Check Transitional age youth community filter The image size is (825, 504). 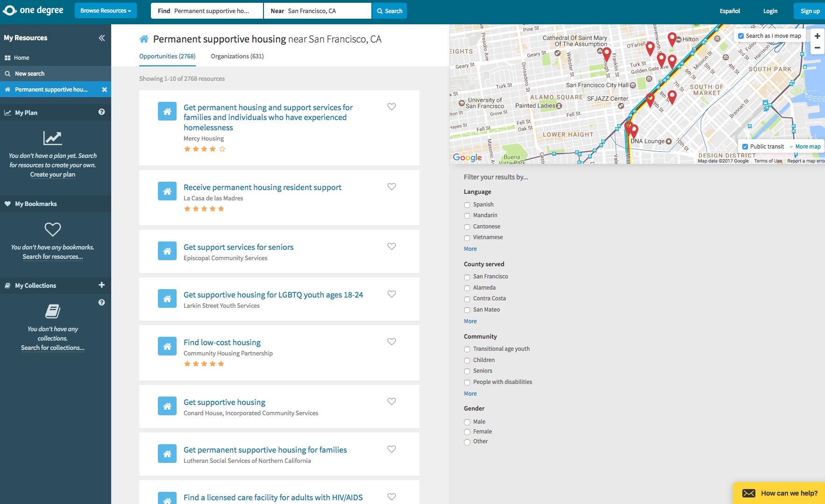[x=467, y=349]
